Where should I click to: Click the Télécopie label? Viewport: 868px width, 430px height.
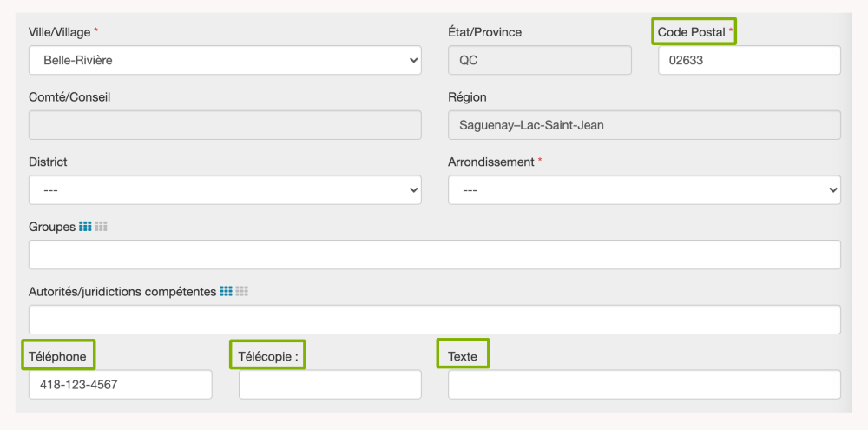pyautogui.click(x=267, y=355)
